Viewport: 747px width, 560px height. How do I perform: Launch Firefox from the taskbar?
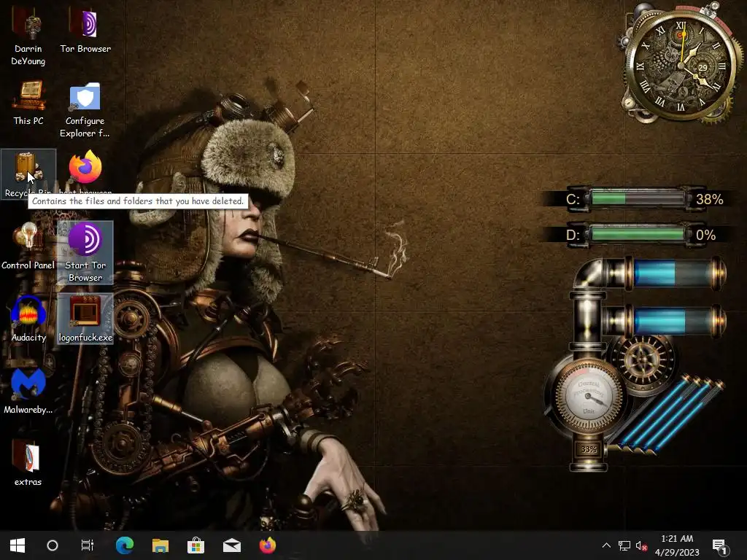[267, 545]
